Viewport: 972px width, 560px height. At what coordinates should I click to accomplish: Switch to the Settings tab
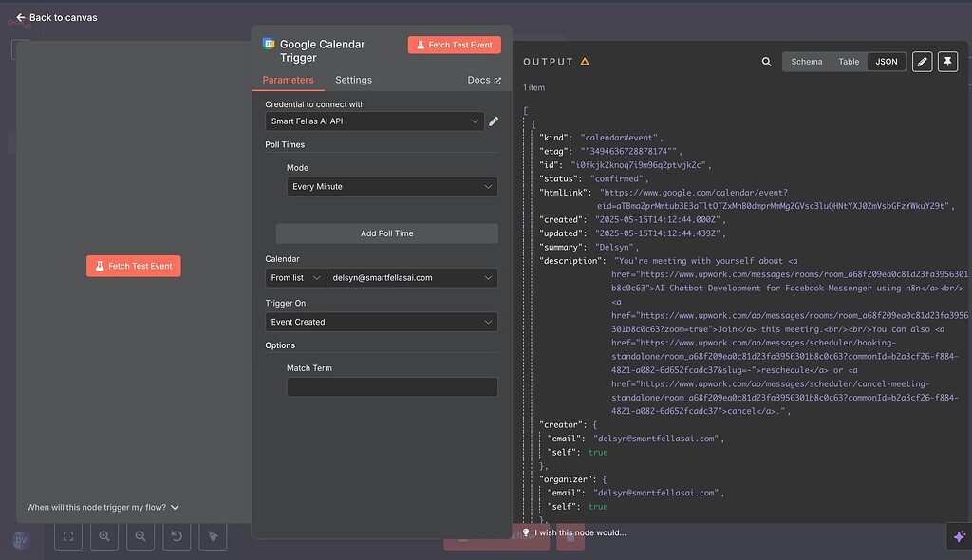353,80
